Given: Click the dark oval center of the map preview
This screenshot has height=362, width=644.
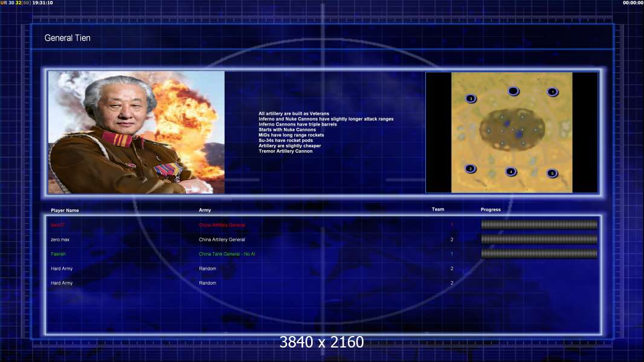Looking at the screenshot, I should pyautogui.click(x=512, y=129).
